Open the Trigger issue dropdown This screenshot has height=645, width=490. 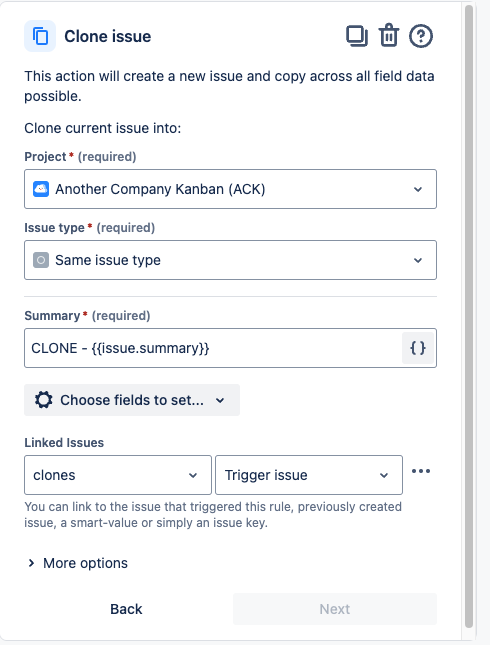pyautogui.click(x=309, y=475)
